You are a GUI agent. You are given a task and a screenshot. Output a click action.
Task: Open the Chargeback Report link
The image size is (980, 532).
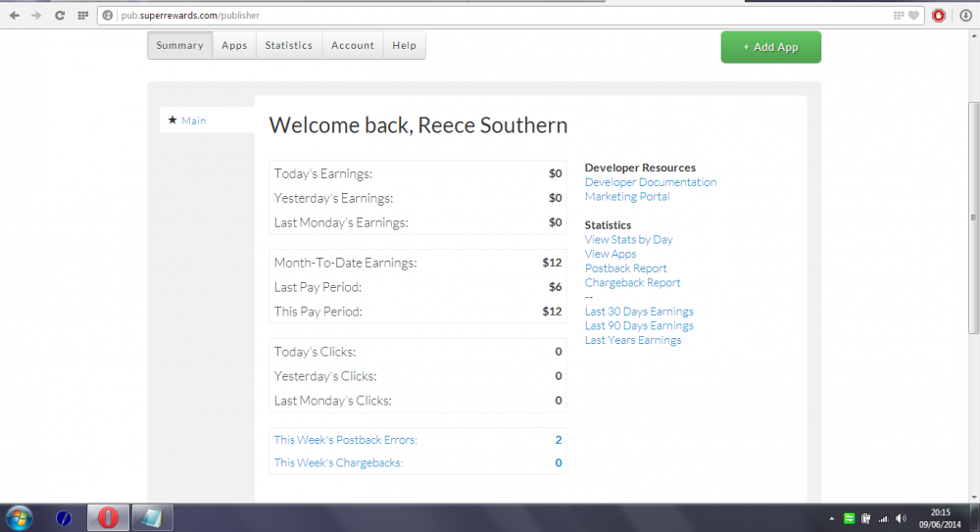point(632,283)
